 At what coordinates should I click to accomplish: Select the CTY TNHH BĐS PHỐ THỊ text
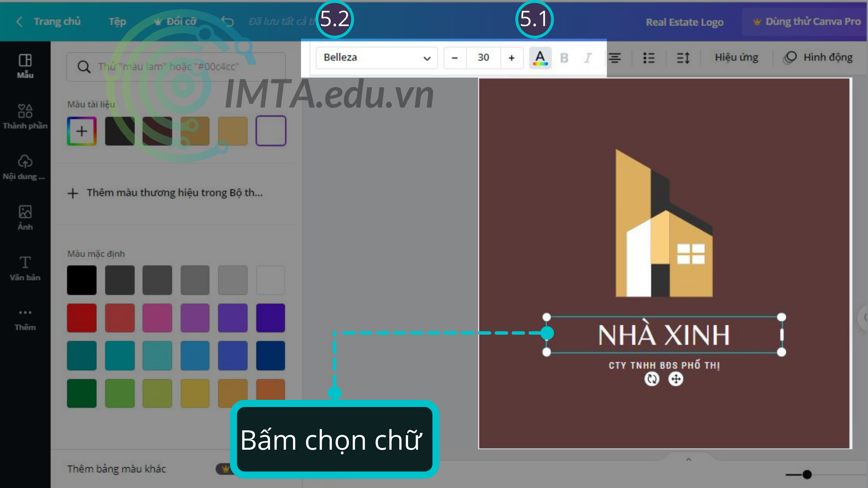(664, 365)
